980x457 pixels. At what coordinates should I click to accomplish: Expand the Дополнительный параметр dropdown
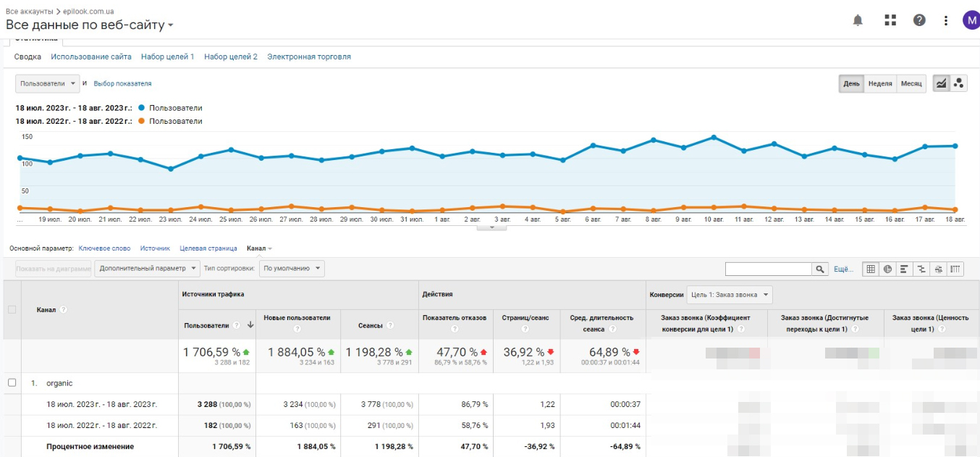point(147,268)
